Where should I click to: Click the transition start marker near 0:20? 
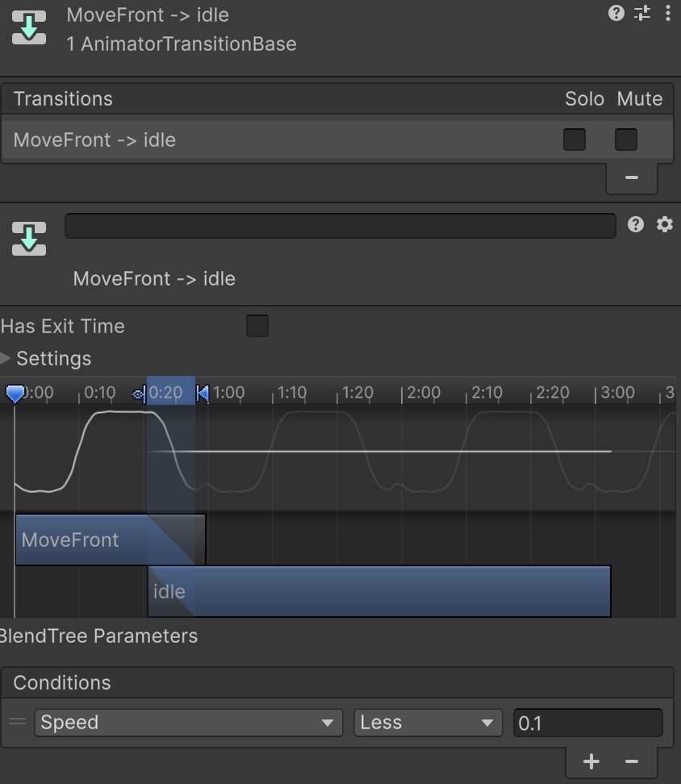tap(140, 394)
